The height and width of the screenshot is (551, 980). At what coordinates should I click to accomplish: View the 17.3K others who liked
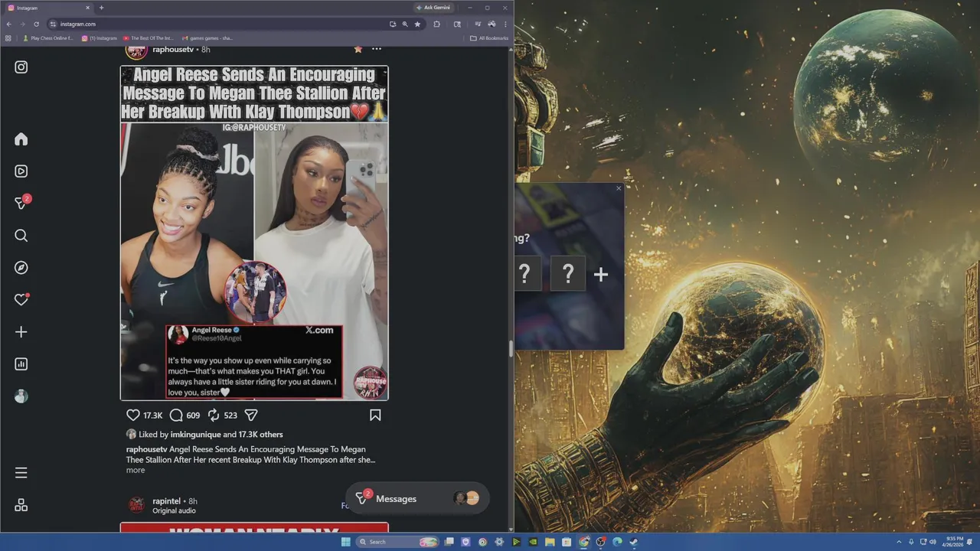(x=260, y=435)
